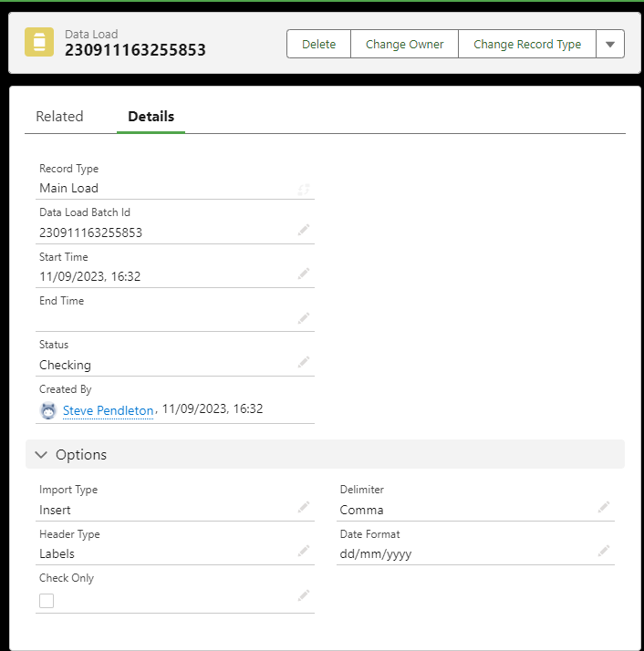Click the Record Type change icon
Screen dimensions: 644x651
[304, 190]
